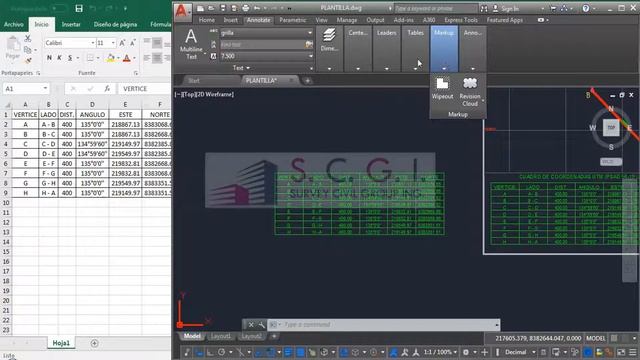Add a new drawing tab with plus button
The height and width of the screenshot is (360, 640).
click(307, 81)
